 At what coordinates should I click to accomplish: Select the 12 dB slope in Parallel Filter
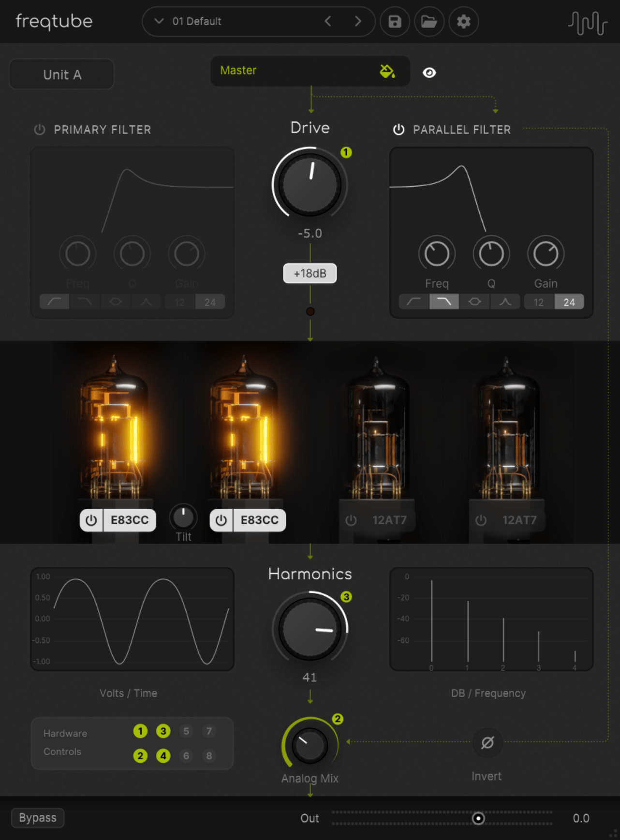click(x=539, y=302)
